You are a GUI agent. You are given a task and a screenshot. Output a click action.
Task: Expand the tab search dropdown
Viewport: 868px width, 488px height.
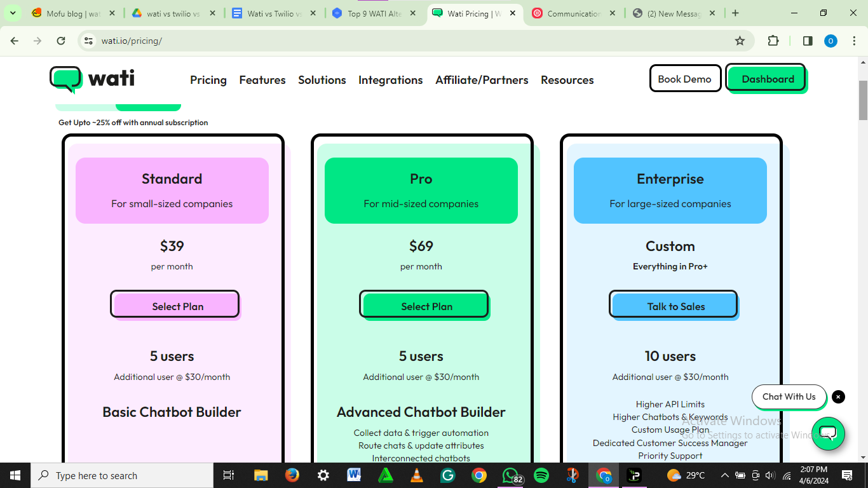pos(12,13)
